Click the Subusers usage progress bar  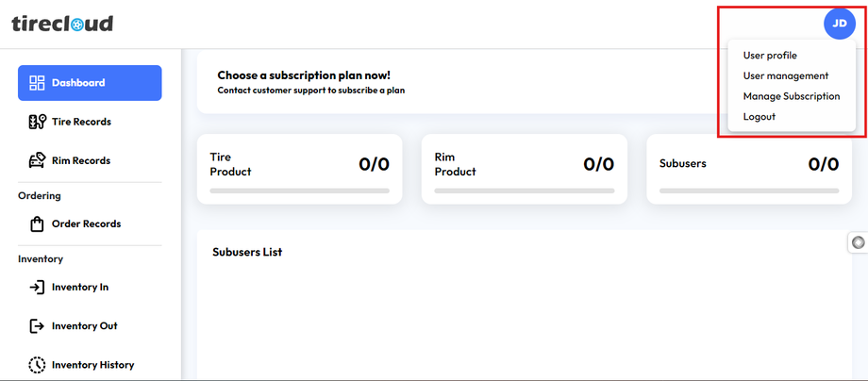pyautogui.click(x=748, y=190)
